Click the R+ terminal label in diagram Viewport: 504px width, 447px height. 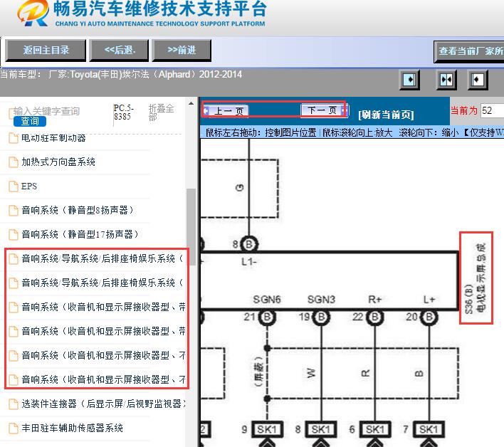click(x=374, y=300)
